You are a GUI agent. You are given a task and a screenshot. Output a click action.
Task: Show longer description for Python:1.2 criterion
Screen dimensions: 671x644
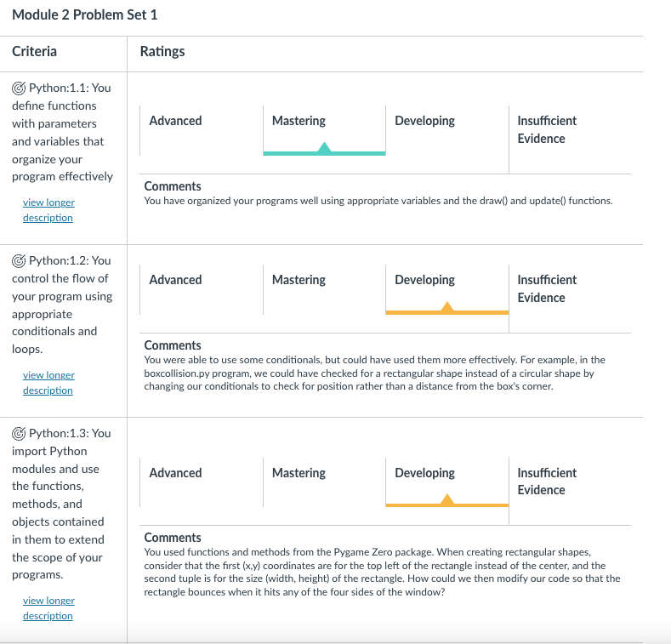(x=48, y=383)
